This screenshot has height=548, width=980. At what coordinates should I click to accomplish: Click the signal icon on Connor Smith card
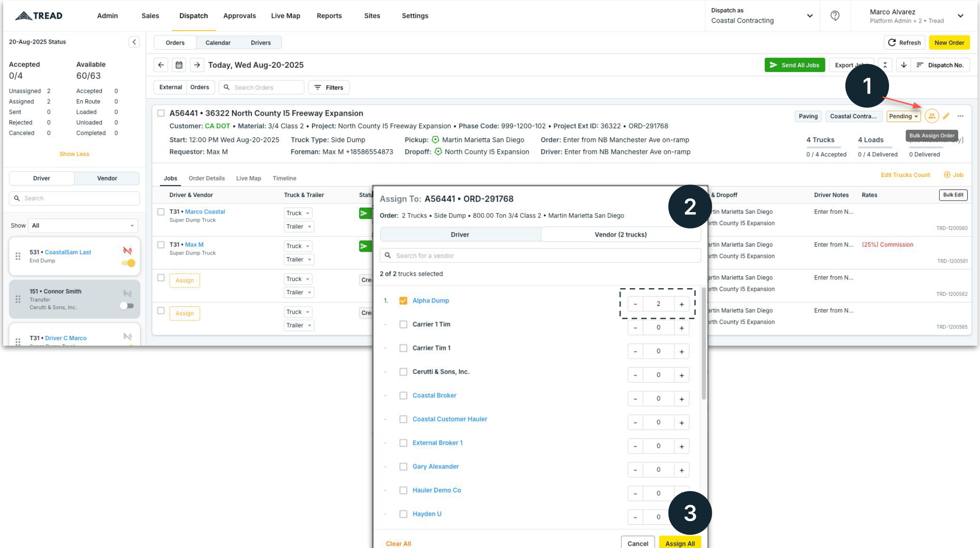128,294
